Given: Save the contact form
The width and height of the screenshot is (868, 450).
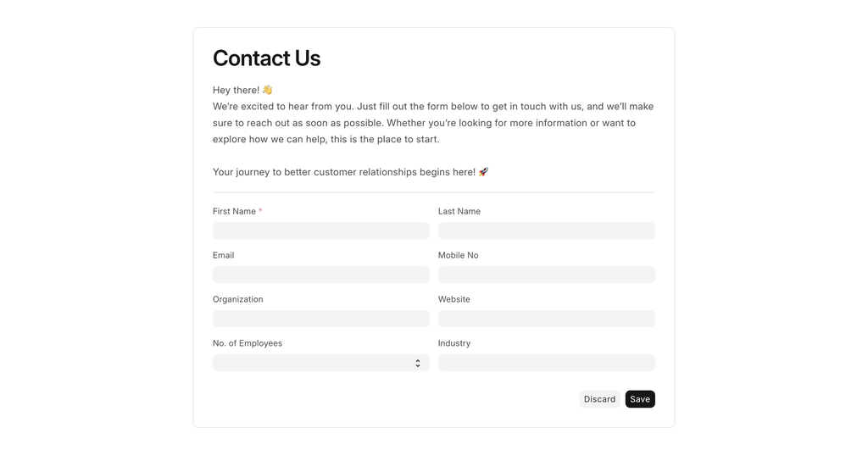Looking at the screenshot, I should [x=640, y=399].
